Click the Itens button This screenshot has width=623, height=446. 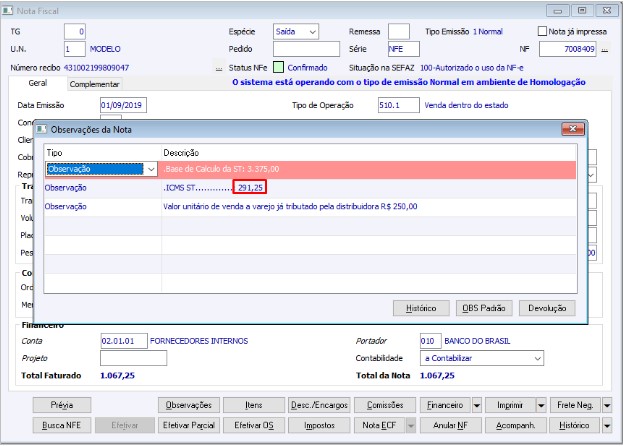point(253,405)
